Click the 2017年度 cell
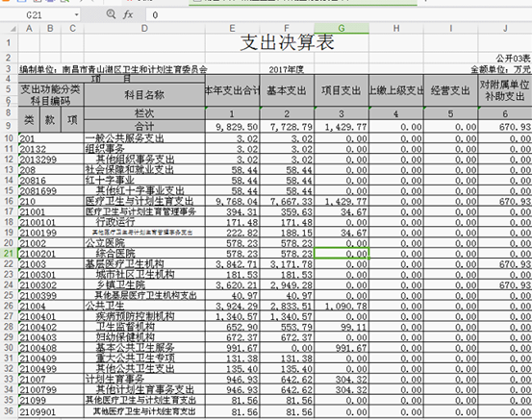Viewport: 532px width, 420px height. (287, 69)
